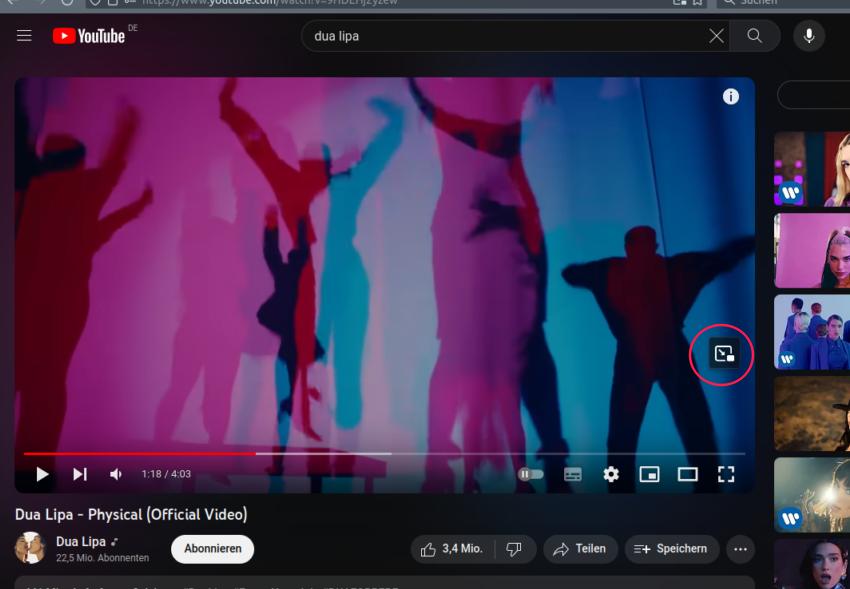The image size is (850, 589).
Task: Start voice search with microphone
Action: pyautogui.click(x=809, y=36)
